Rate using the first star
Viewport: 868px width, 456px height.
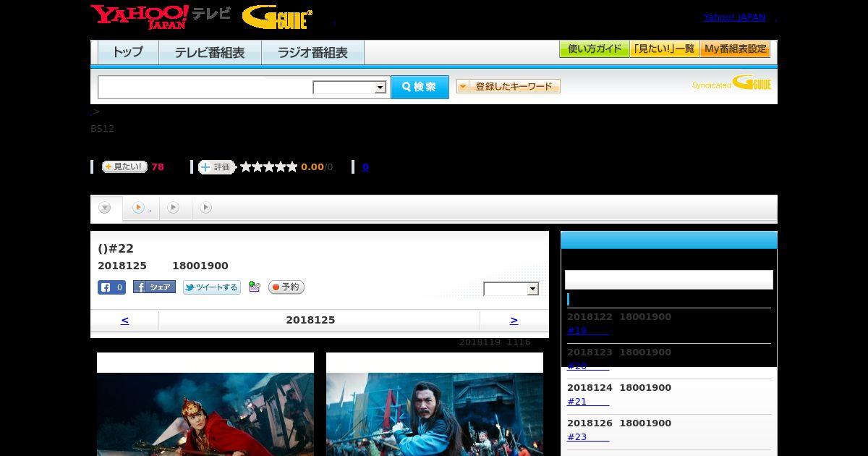[246, 167]
